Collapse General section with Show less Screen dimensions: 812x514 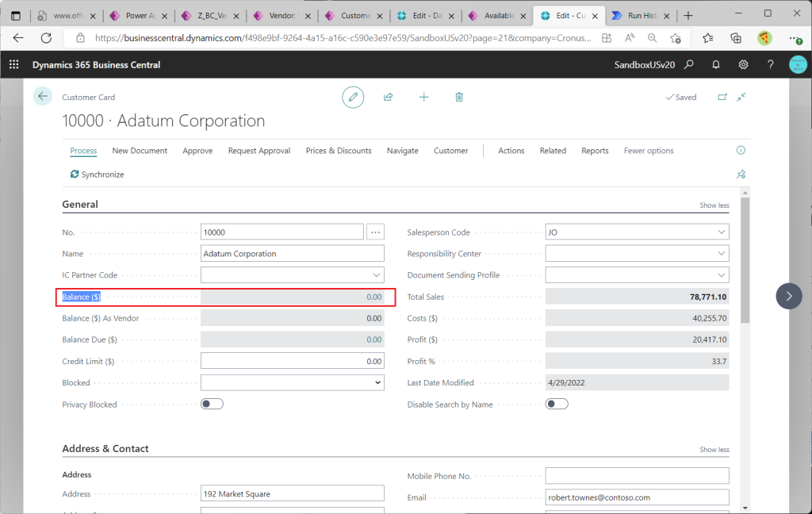pyautogui.click(x=714, y=205)
